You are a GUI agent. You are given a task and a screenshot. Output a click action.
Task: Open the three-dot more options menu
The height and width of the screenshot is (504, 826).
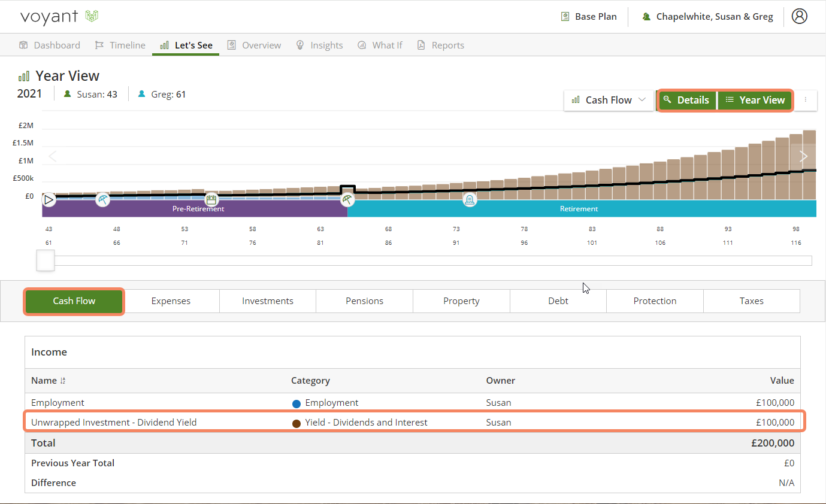pos(806,100)
